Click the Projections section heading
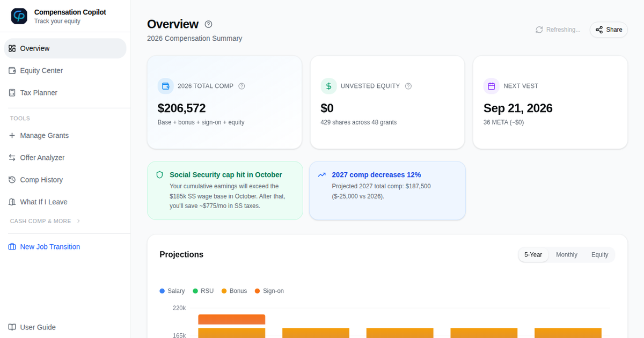Screen dimensions: 644x338 pyautogui.click(x=181, y=255)
